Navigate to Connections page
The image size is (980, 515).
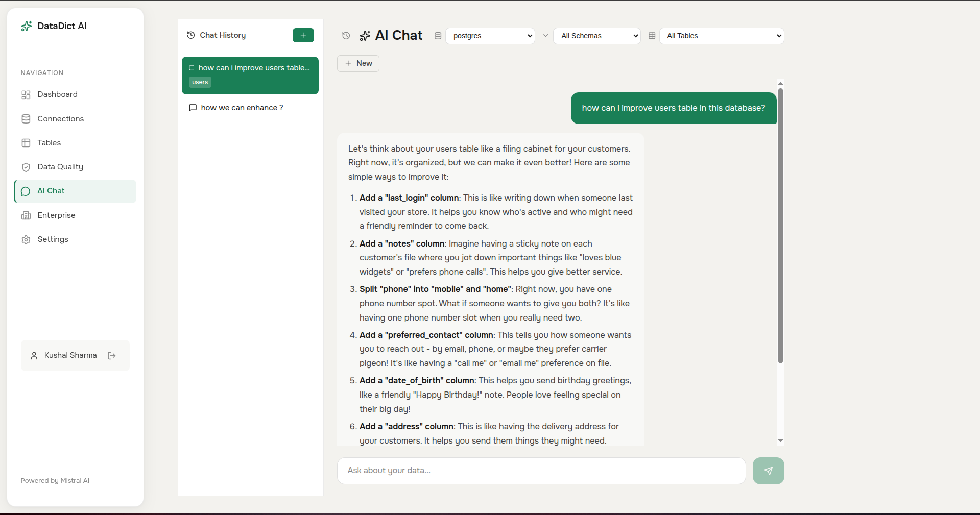[60, 119]
